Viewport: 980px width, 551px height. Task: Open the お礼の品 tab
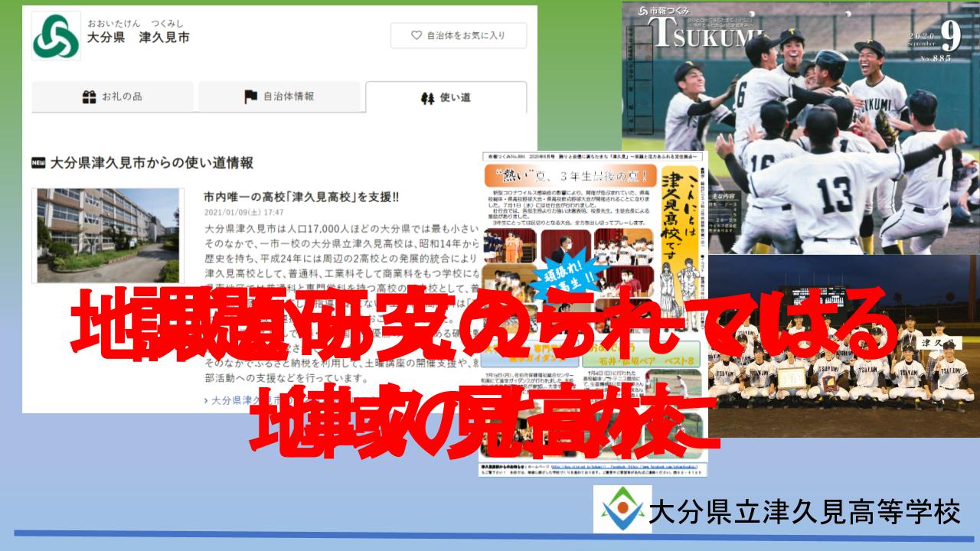112,97
